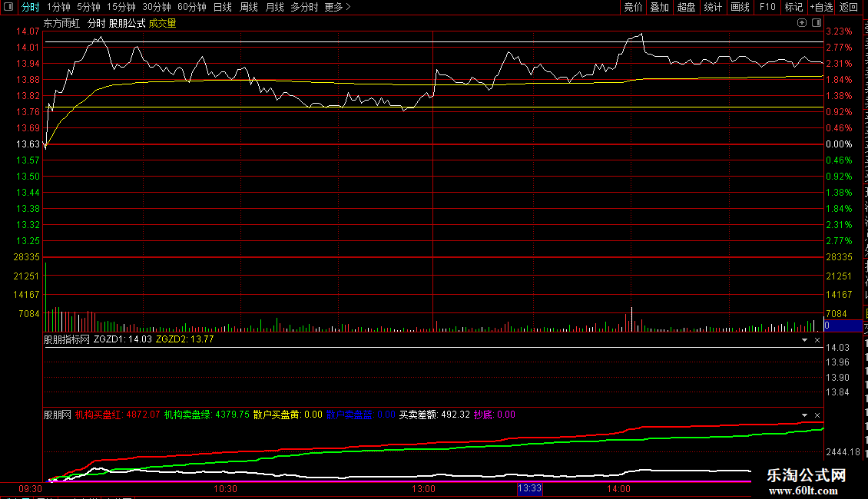868x499 pixels.
Task: Click the 机构卖盘绿 4379.75 label
Action: (x=207, y=415)
